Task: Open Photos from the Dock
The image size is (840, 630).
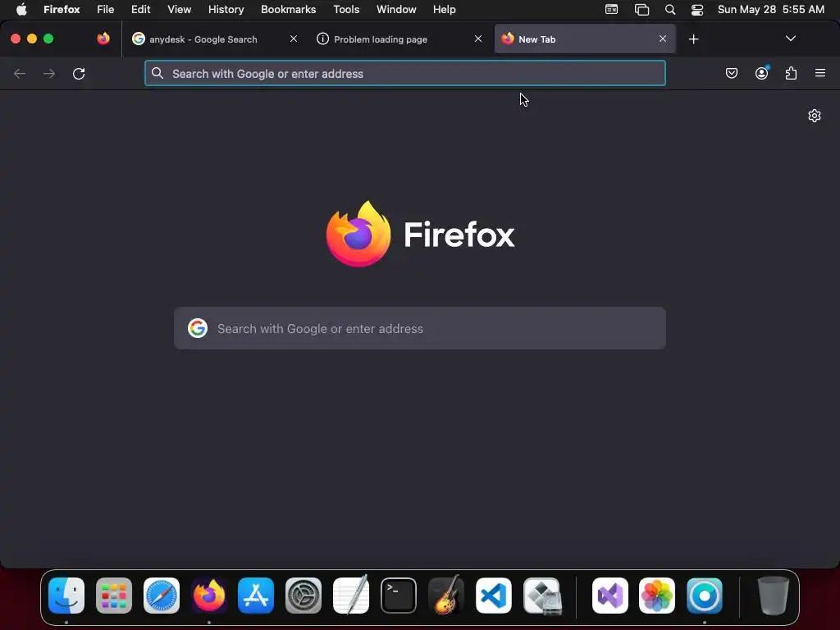Action: (657, 596)
